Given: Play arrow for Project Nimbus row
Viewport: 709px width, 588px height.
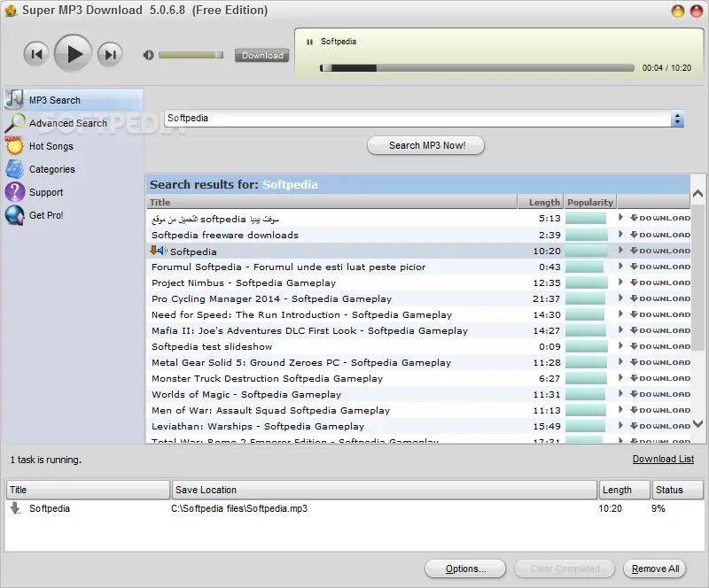Looking at the screenshot, I should point(621,282).
